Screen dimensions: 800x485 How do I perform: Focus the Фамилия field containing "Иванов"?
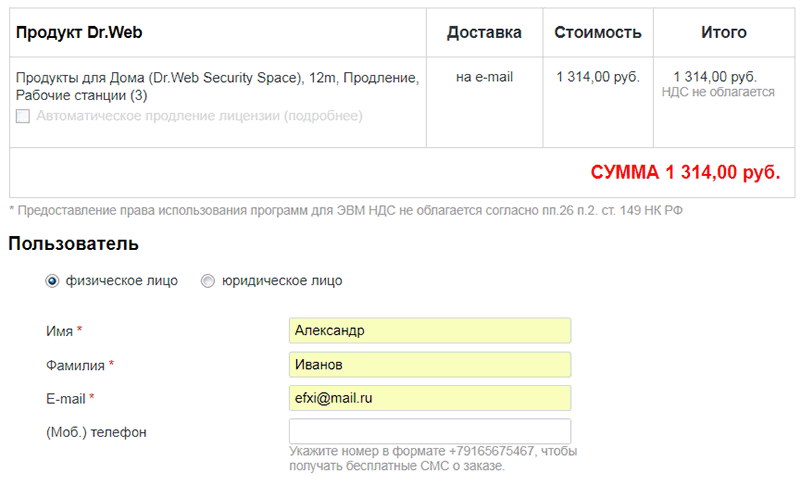point(429,365)
